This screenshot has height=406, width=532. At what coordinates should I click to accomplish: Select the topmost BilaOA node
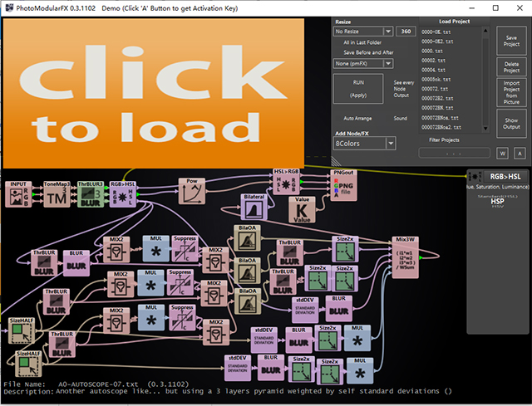[248, 238]
